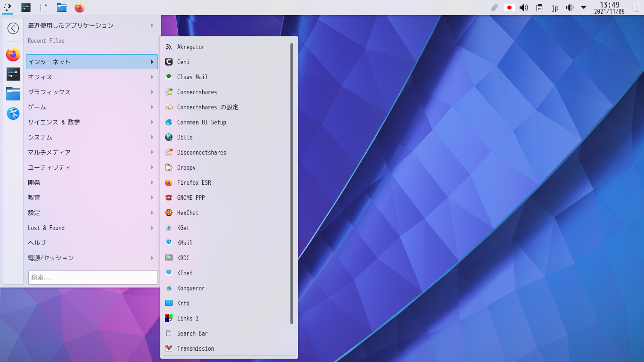Open Connectshares の設定 icon
This screenshot has height=362, width=644.
(169, 107)
